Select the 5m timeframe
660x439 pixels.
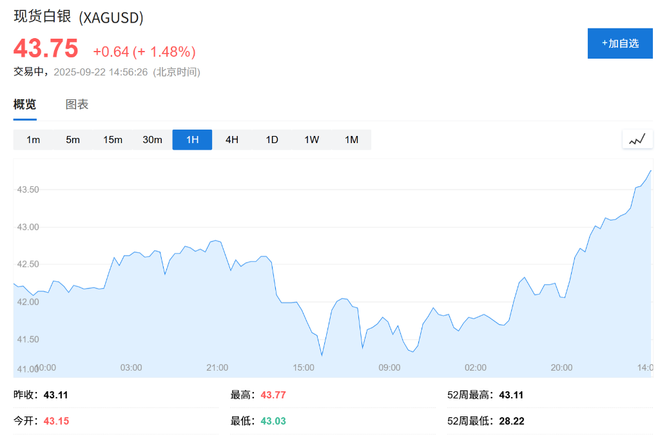[73, 140]
